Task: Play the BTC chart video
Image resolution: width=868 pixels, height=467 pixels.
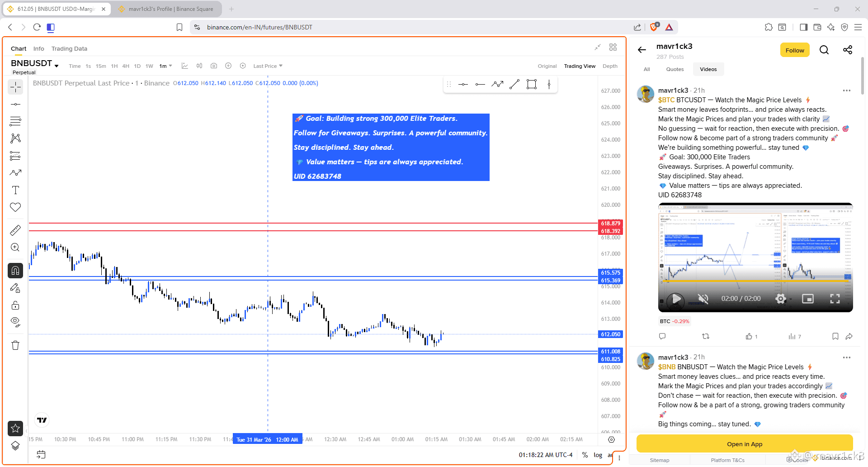Action: (x=676, y=299)
